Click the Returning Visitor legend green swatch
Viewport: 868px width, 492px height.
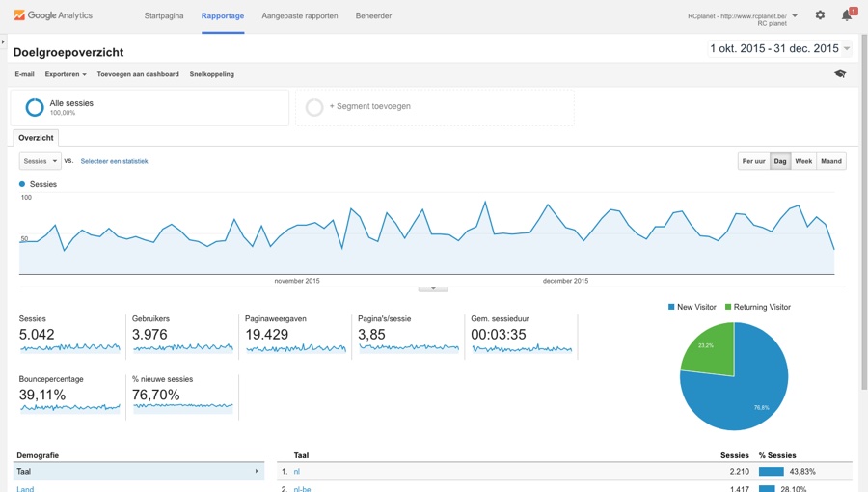tap(728, 307)
